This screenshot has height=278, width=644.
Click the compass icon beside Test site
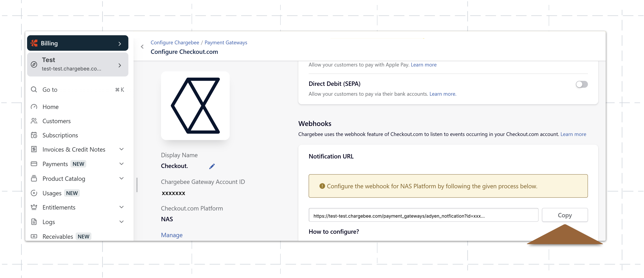34,64
